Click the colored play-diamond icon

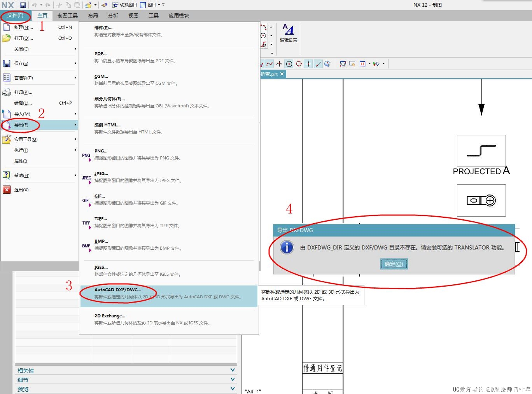376,64
